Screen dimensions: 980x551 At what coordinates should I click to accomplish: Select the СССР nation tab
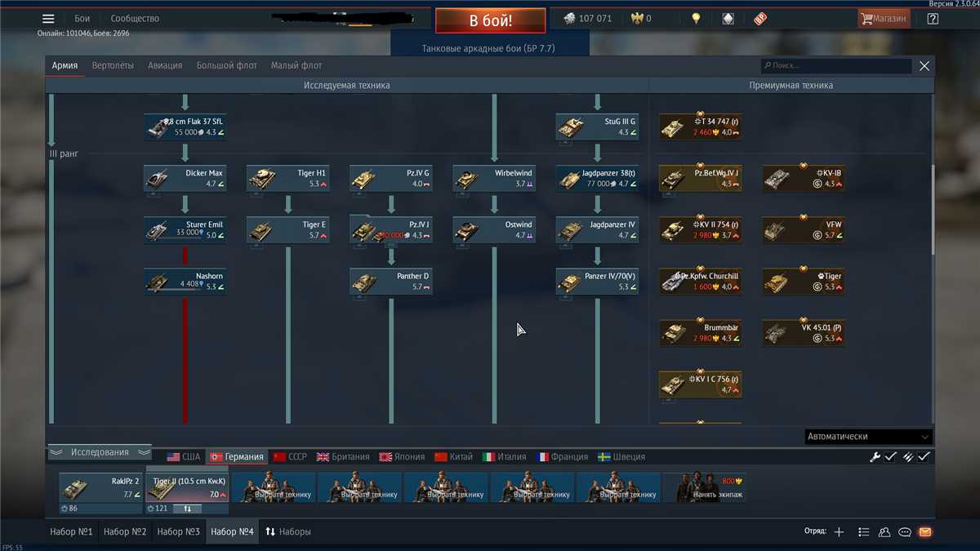pyautogui.click(x=290, y=457)
